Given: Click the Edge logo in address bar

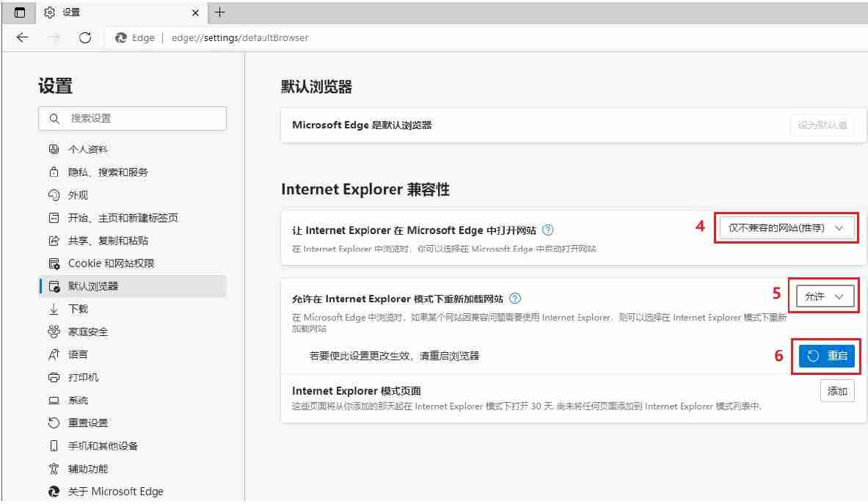Looking at the screenshot, I should tap(120, 37).
